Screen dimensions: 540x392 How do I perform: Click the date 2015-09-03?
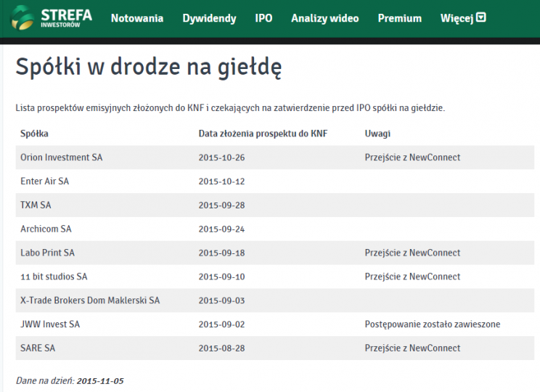point(222,301)
